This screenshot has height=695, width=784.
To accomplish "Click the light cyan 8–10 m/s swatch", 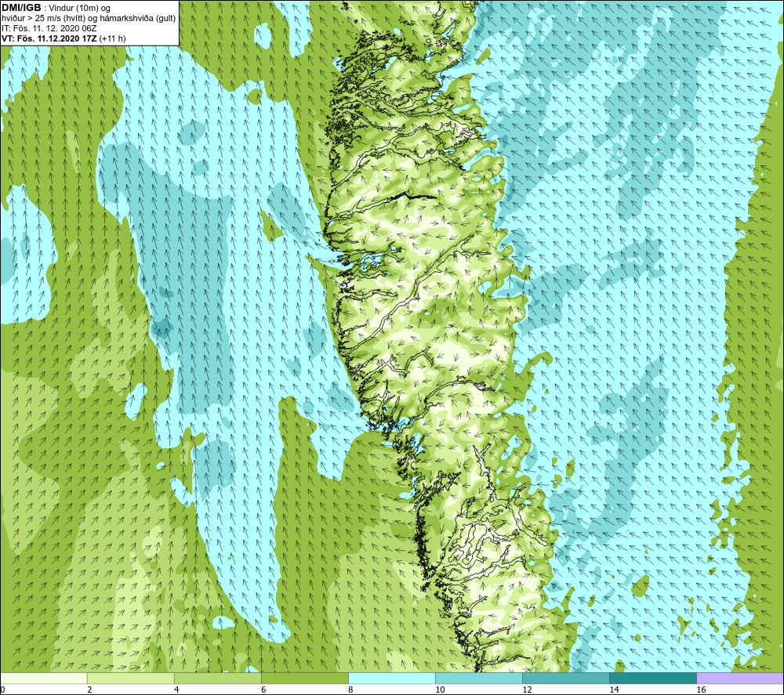I will [392, 678].
